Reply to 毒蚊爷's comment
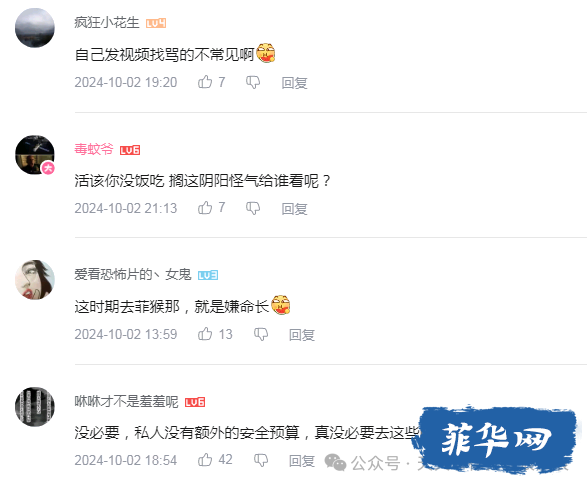The height and width of the screenshot is (486, 587). click(295, 209)
